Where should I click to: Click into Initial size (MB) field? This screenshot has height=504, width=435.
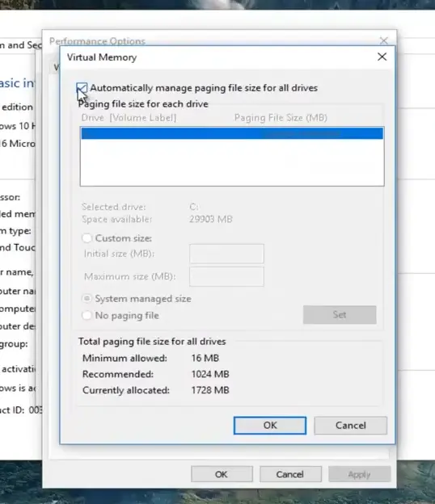click(226, 254)
